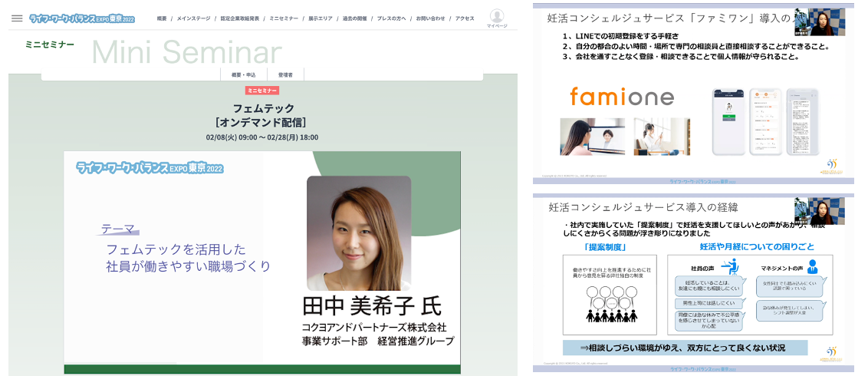This screenshot has width=868, height=376.
Task: Click the speaker portrait of 田中 美希子
Action: pyautogui.click(x=359, y=233)
